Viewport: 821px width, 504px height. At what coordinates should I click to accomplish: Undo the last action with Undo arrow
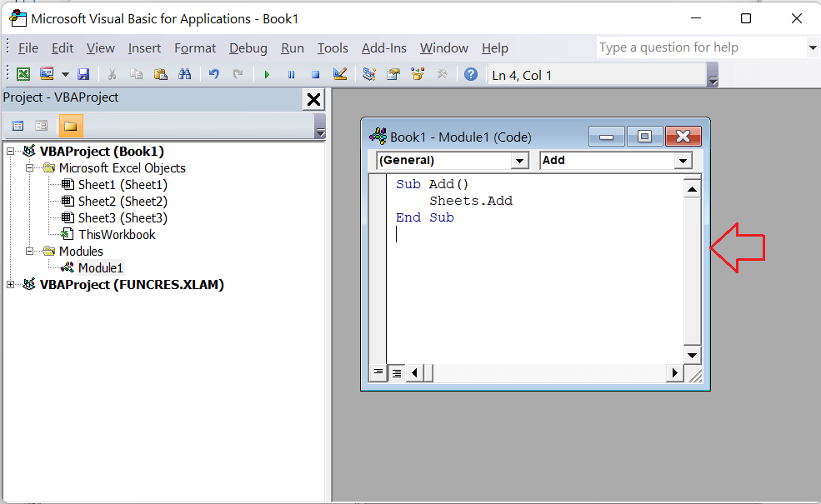(213, 74)
